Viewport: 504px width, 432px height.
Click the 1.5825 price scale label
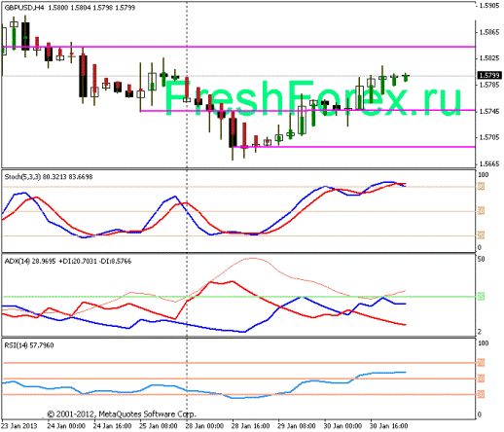coord(489,58)
